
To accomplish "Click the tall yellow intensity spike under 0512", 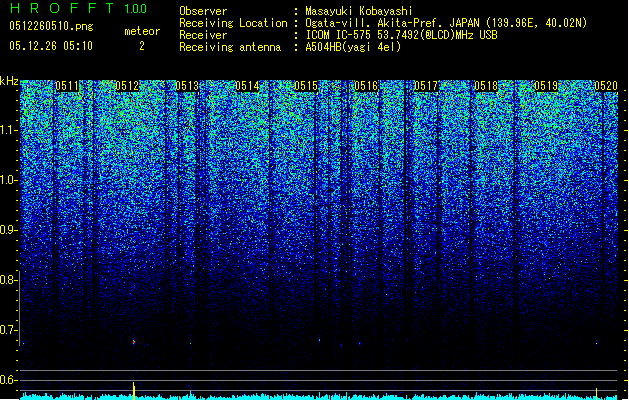I will (134, 391).
